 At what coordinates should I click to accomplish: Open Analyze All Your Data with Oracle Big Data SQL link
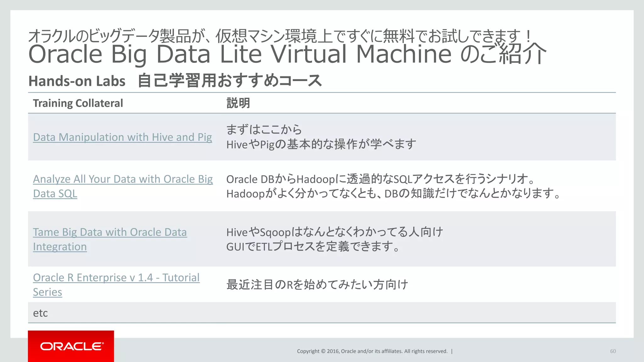click(x=123, y=186)
